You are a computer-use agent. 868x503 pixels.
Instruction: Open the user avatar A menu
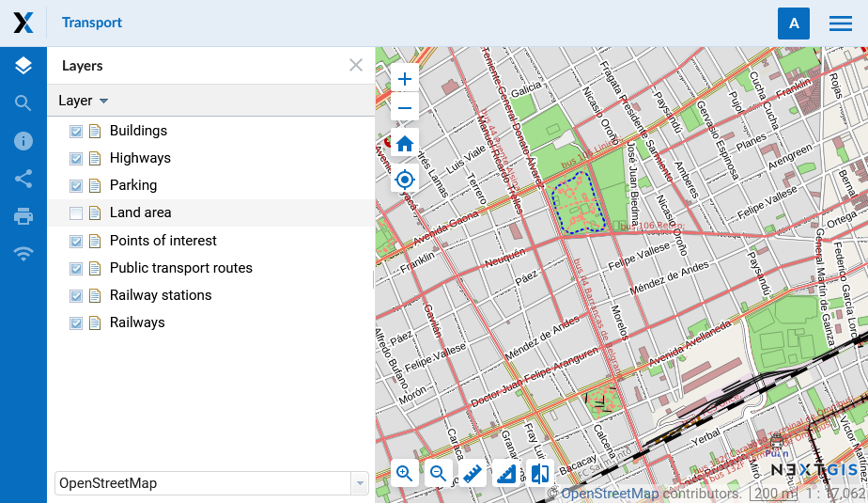(793, 24)
